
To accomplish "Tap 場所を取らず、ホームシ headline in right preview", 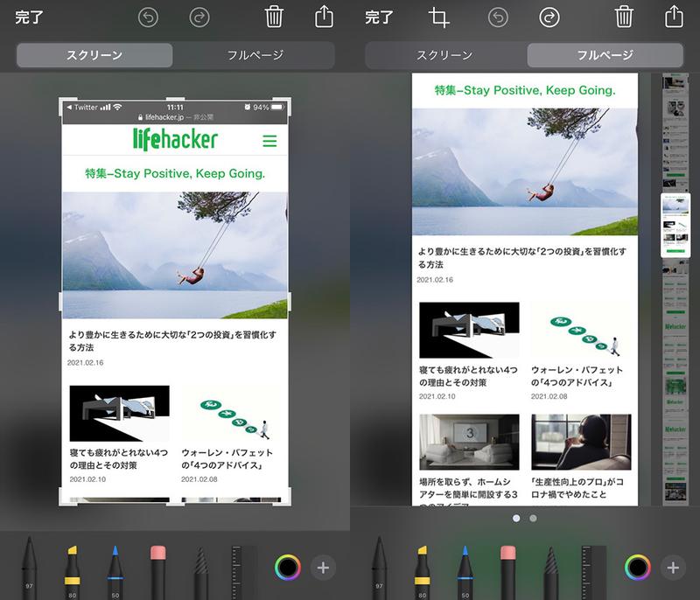I will (468, 491).
